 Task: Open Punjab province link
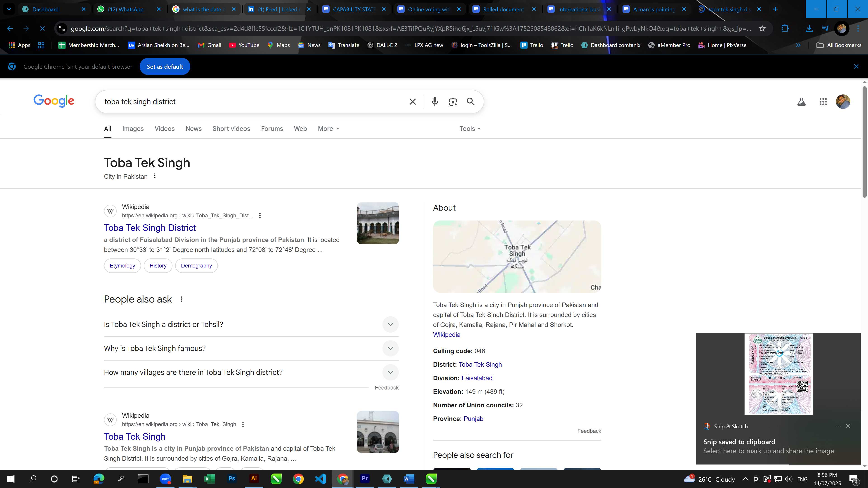[473, 419]
